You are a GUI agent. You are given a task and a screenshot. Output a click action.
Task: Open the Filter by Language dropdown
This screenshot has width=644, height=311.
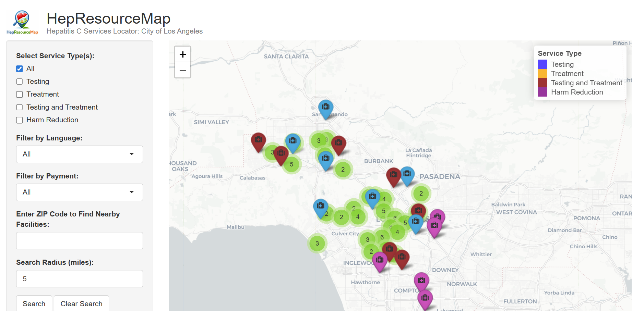(79, 154)
